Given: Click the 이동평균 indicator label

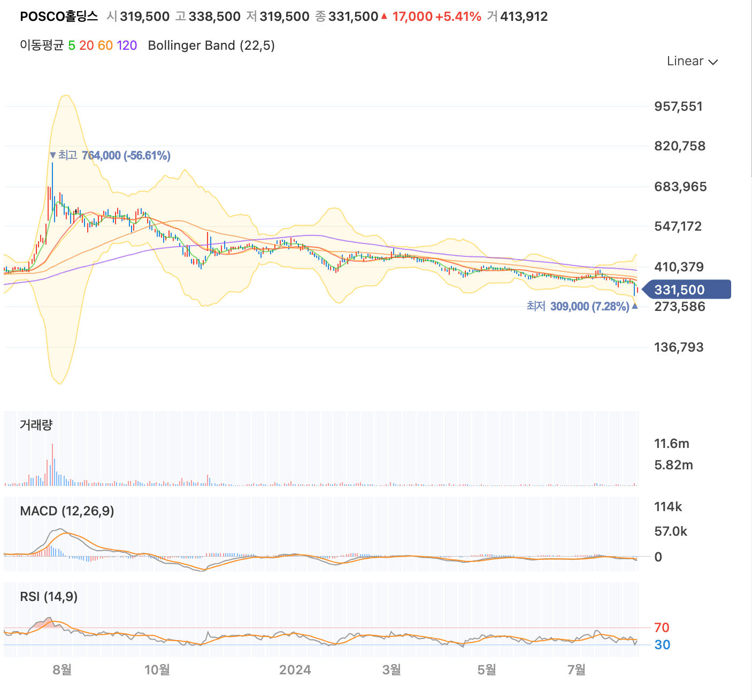Looking at the screenshot, I should [42, 45].
